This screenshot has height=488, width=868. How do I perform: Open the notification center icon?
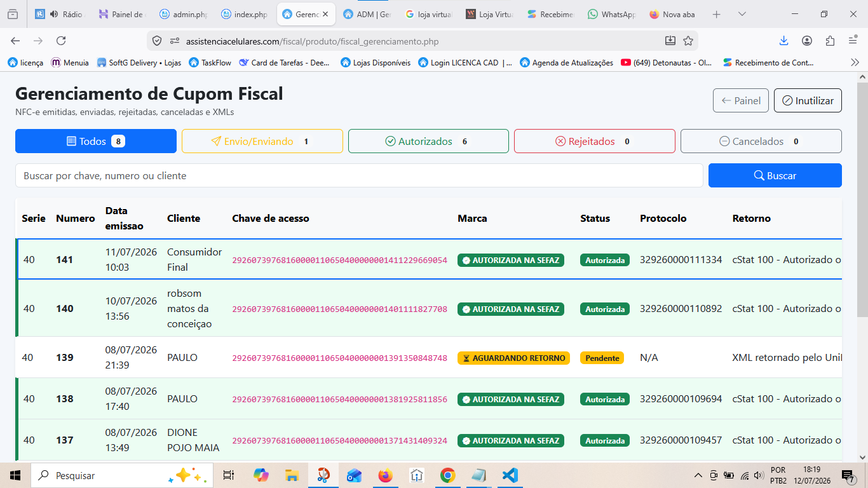pos(848,475)
